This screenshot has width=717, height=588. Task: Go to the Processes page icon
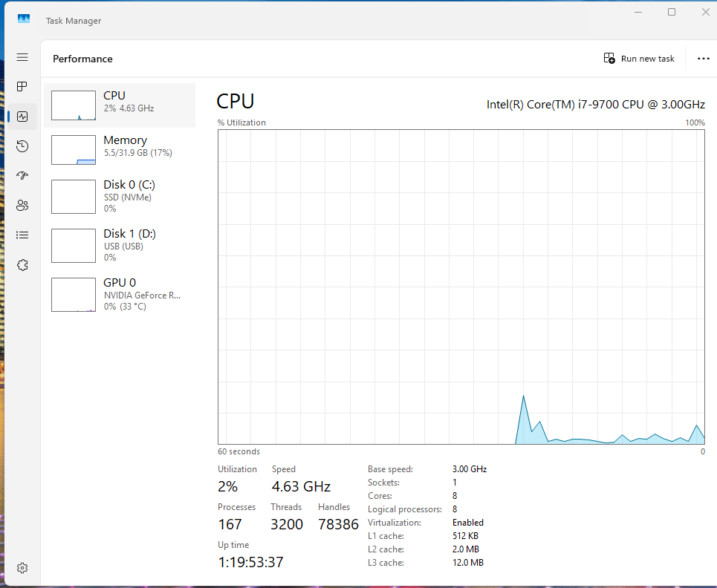pyautogui.click(x=22, y=86)
